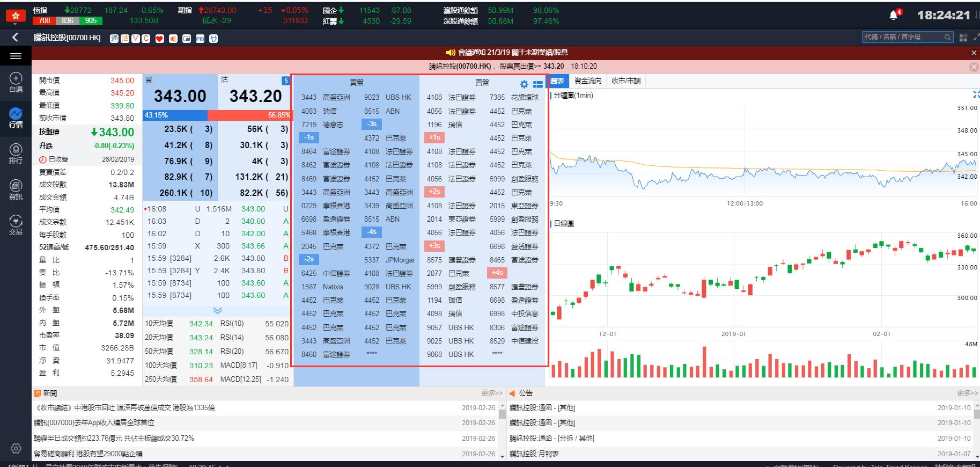
Task: Click the V badge beside the stock name
Action: click(x=135, y=38)
